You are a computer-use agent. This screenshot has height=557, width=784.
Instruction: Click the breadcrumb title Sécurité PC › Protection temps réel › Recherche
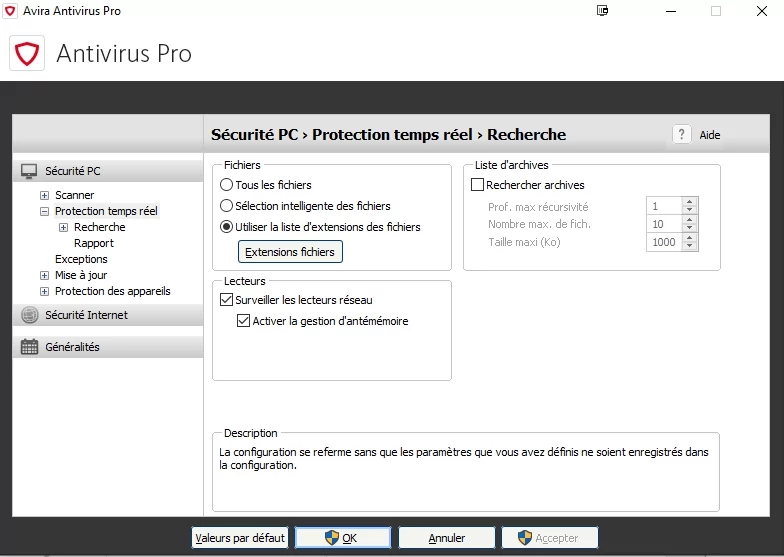click(x=388, y=134)
